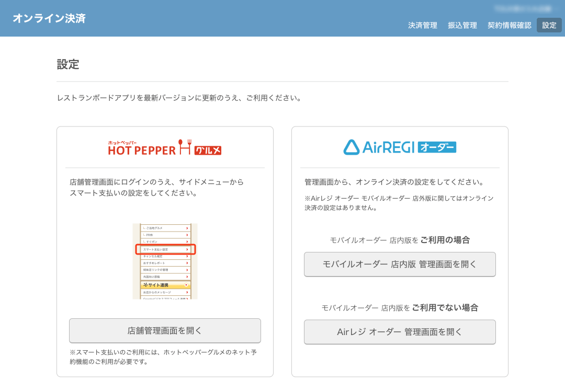Click the side menu screenshot thumbnail
The width and height of the screenshot is (565, 392).
pos(165,261)
